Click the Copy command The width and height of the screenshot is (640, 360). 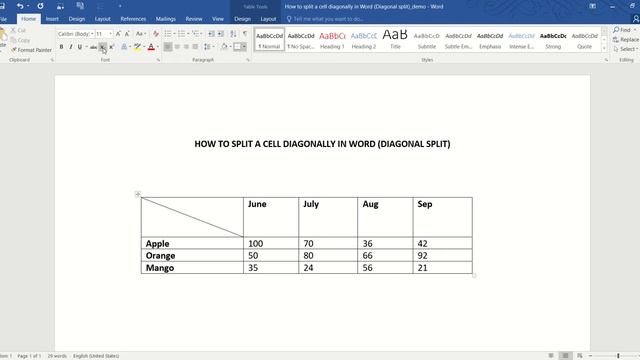[x=20, y=40]
